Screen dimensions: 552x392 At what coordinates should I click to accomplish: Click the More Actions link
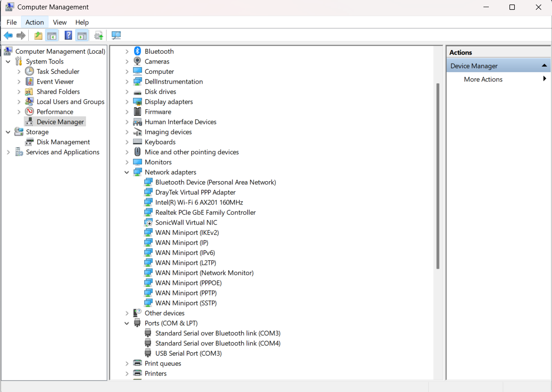(483, 79)
